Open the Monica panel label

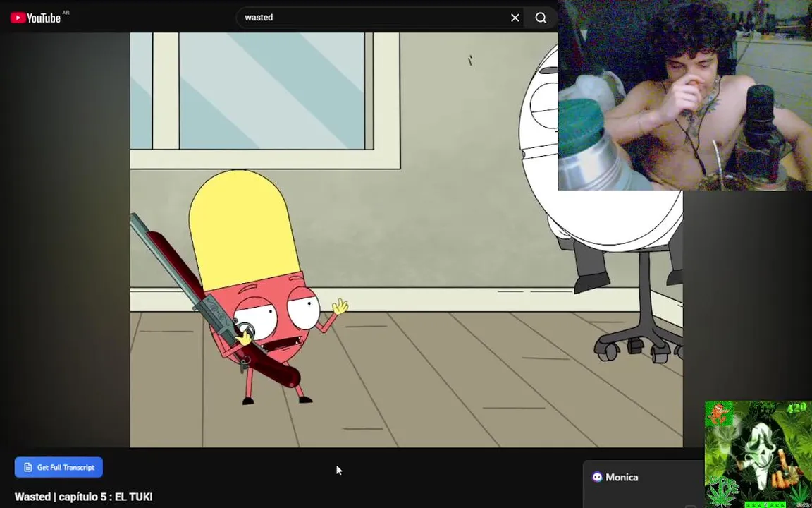tap(622, 477)
